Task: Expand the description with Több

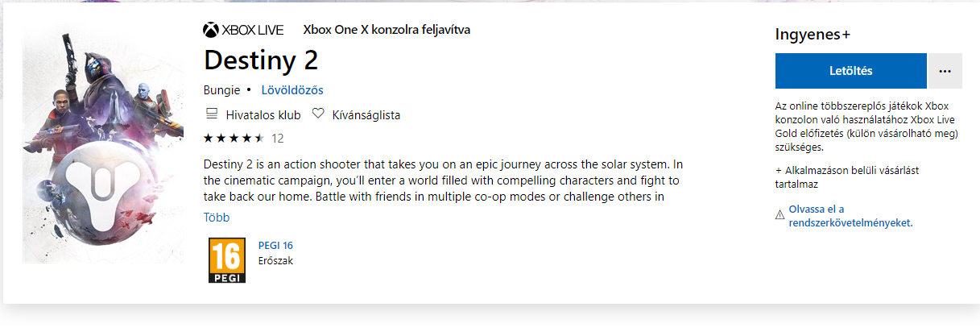Action: [x=217, y=218]
